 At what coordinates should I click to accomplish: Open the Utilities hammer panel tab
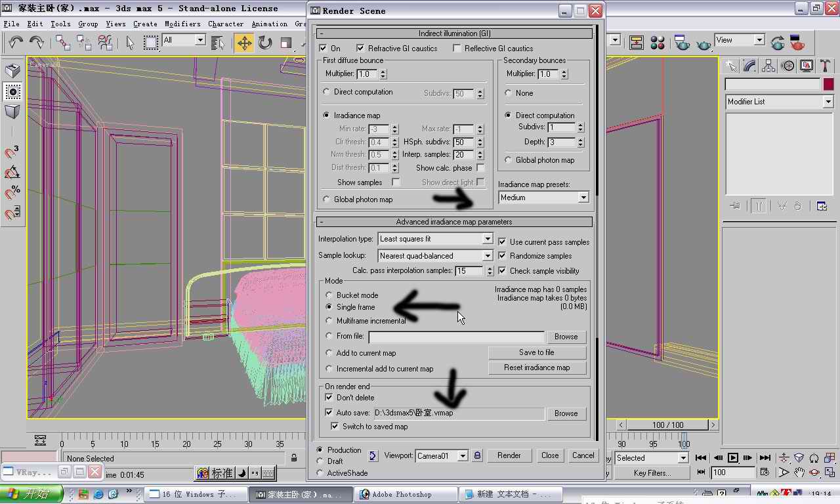click(826, 66)
